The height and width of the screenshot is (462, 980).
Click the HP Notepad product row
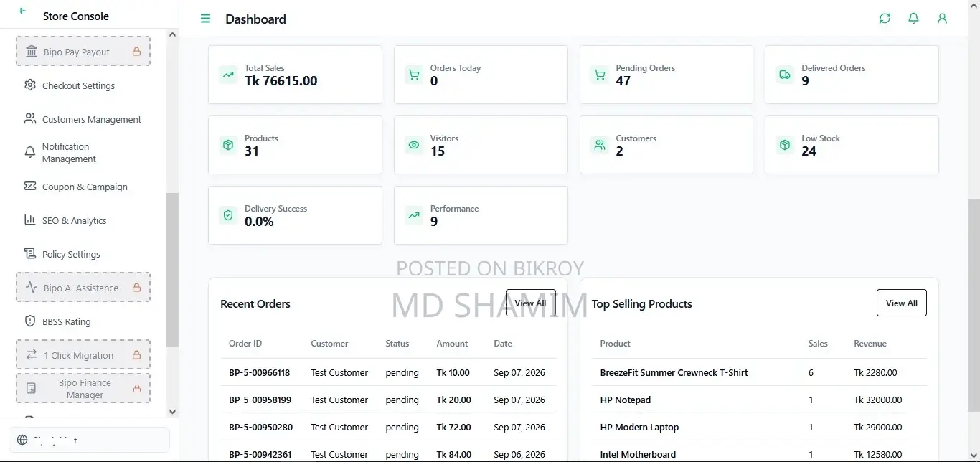(x=759, y=400)
